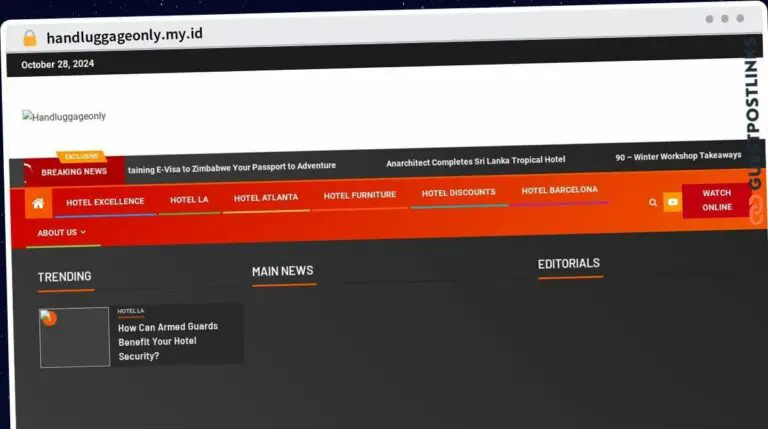The height and width of the screenshot is (429, 768).
Task: Click the Home icon in navigation bar
Action: (x=38, y=203)
